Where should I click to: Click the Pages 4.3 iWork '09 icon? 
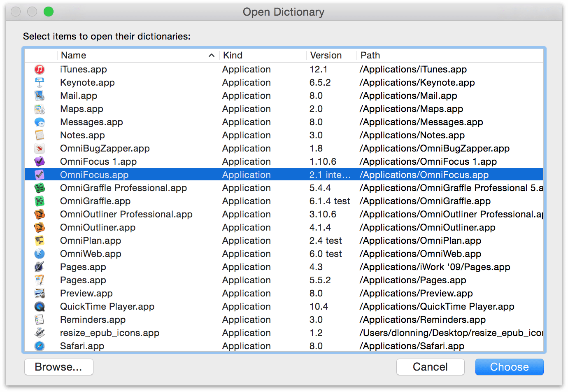click(x=40, y=267)
